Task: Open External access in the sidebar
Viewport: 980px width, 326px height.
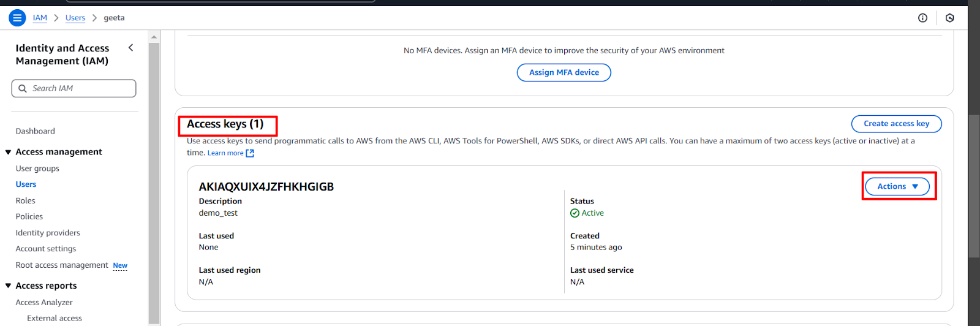Action: 55,318
